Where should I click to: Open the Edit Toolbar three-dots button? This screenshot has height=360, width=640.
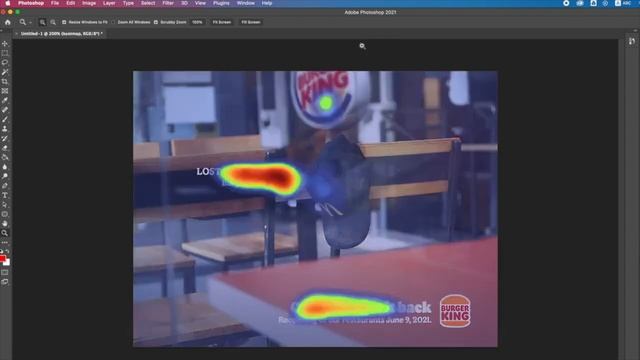5,242
